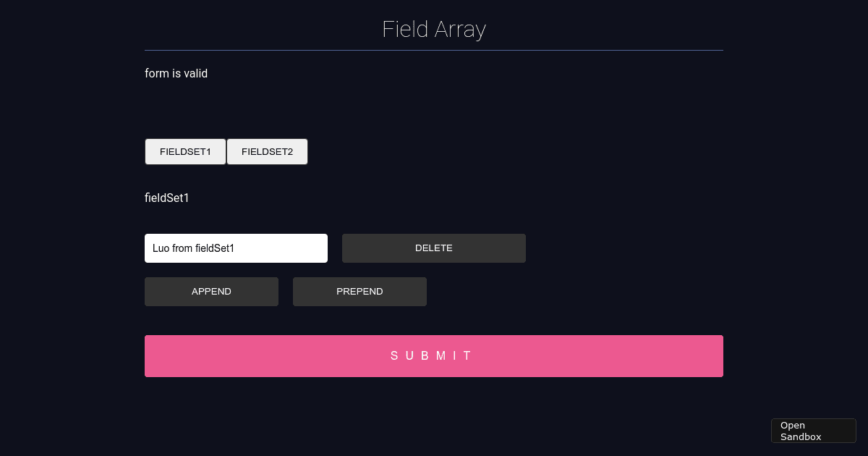Launch the Open Sandbox button in the corner
This screenshot has width=868, height=456.
tap(813, 431)
